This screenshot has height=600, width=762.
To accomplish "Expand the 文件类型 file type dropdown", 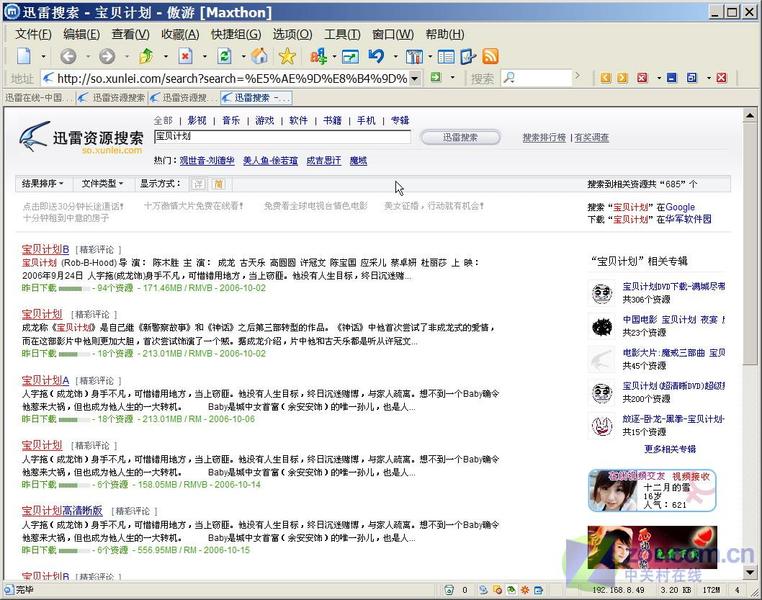I will [x=102, y=183].
